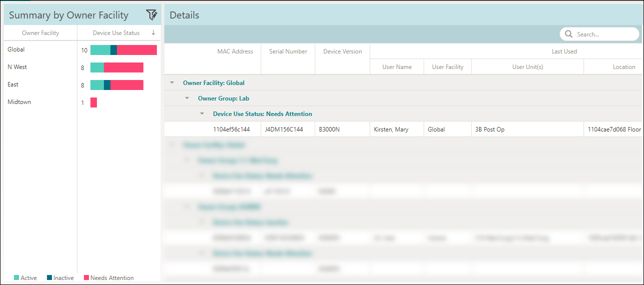Toggle Inactive legend swatch
The image size is (644, 285).
49,277
